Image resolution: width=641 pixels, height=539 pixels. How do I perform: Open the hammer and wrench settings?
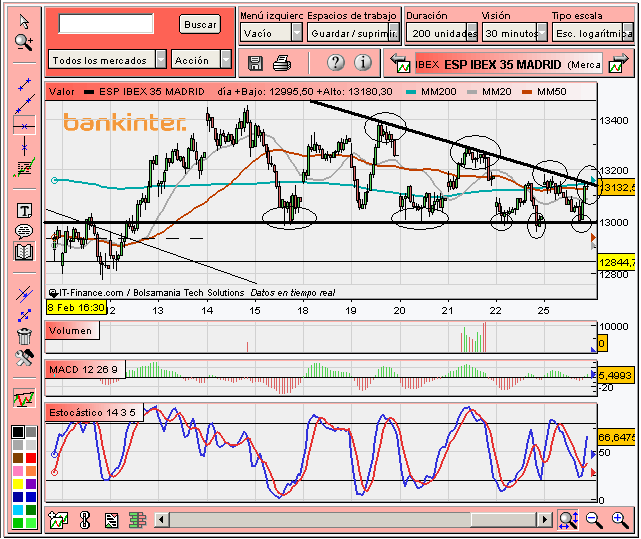[24, 357]
